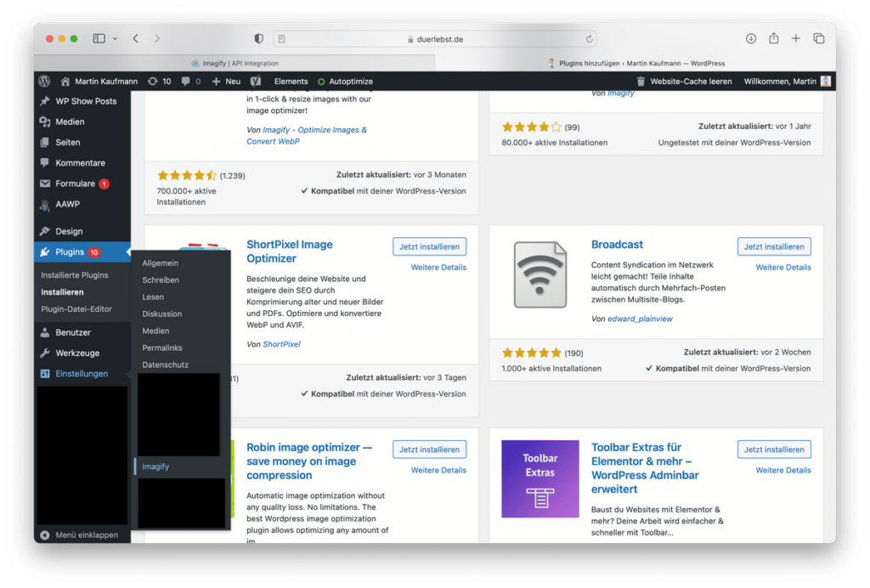Click the Safari share icon
870x588 pixels.
tap(773, 37)
